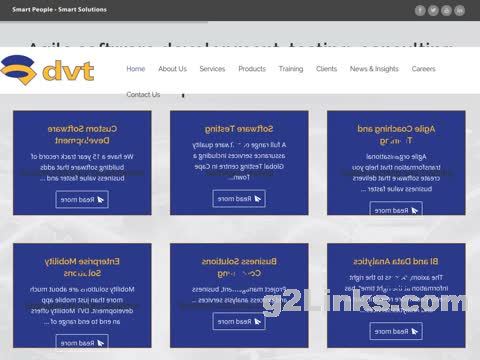Click the DVT logo
This screenshot has height=360, width=480.
[47, 70]
